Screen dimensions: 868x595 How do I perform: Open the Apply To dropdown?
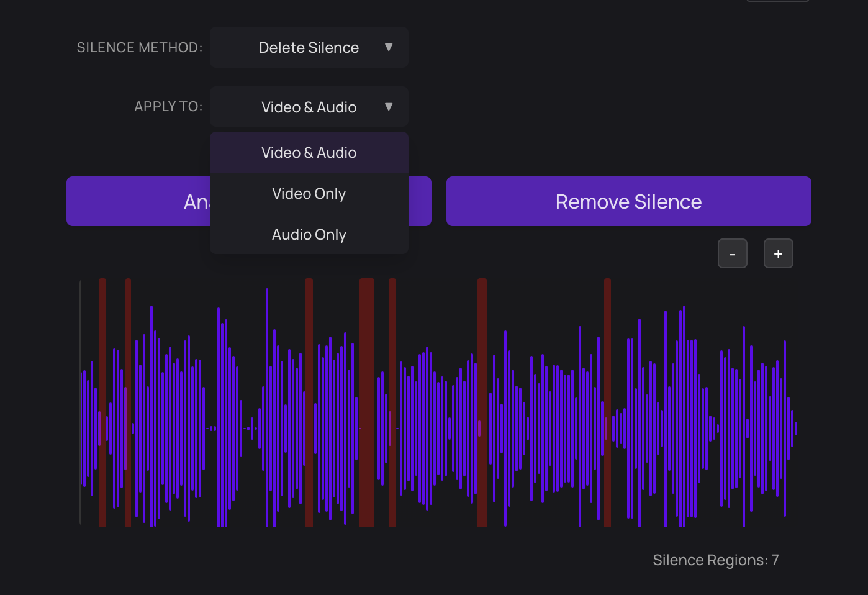point(309,106)
